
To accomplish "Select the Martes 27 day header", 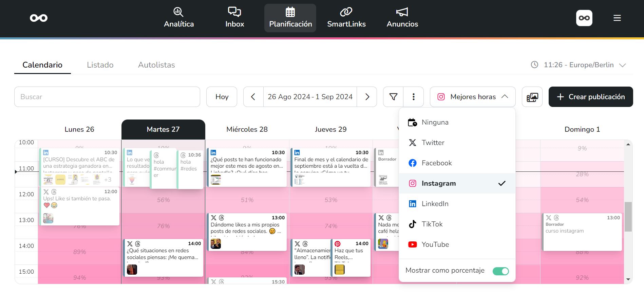I will (163, 129).
